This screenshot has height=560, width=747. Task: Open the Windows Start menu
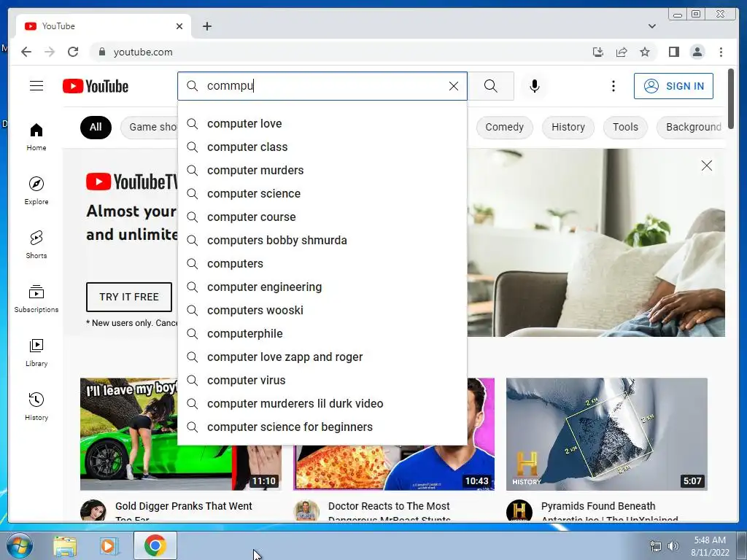(x=20, y=545)
